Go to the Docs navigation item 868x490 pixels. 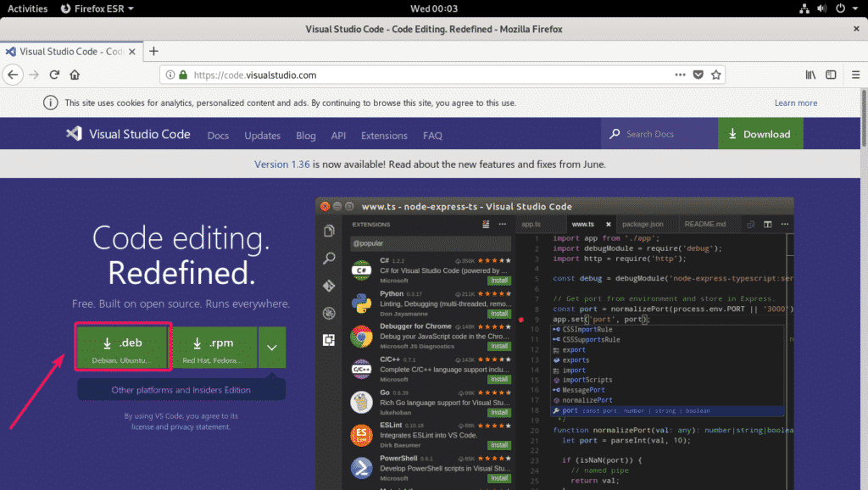click(x=218, y=136)
